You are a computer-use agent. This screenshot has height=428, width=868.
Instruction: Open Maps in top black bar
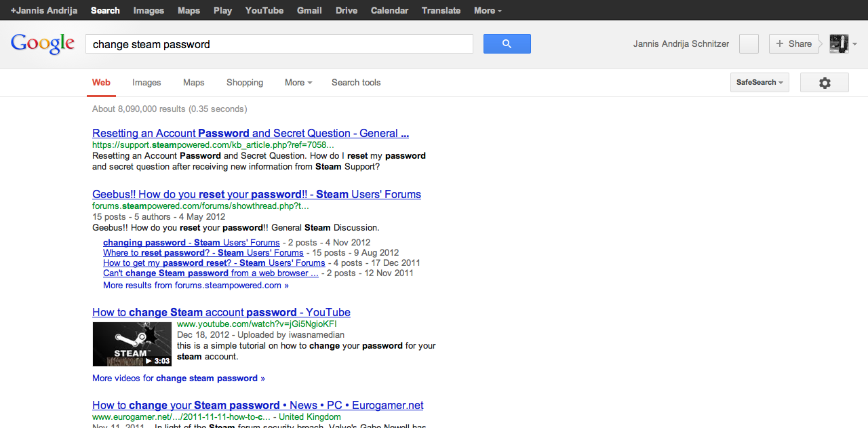point(189,10)
